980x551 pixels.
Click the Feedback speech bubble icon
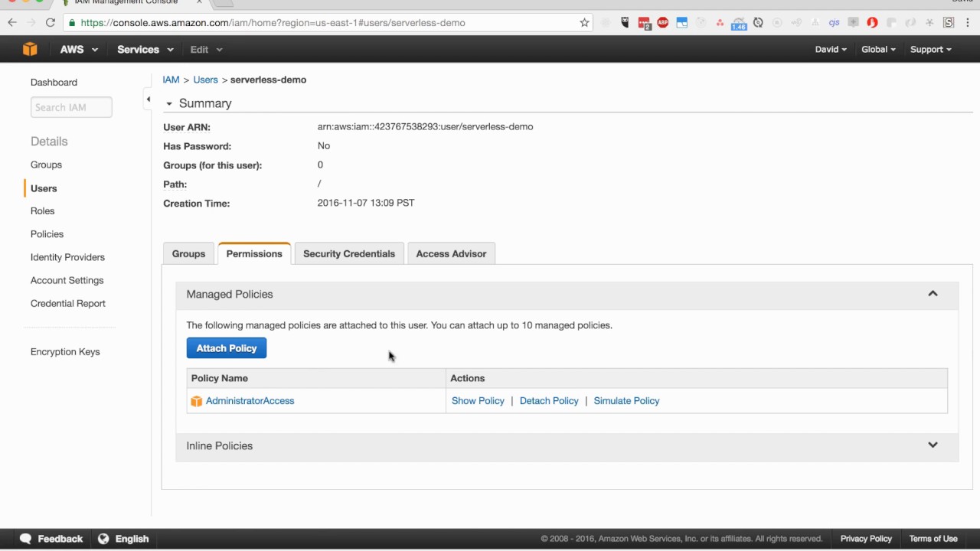tap(26, 539)
